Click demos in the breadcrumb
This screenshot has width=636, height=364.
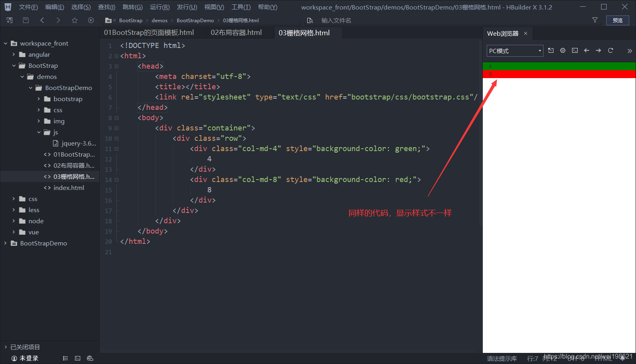[160, 20]
